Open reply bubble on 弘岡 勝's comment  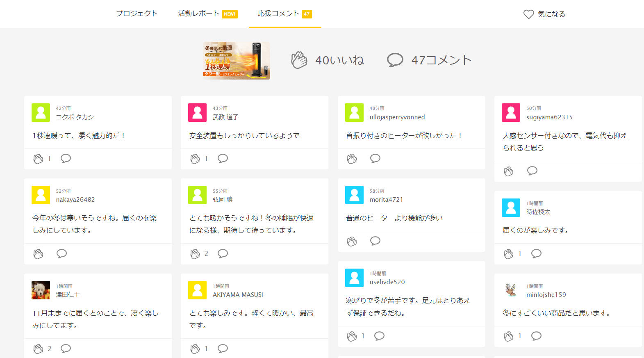223,253
